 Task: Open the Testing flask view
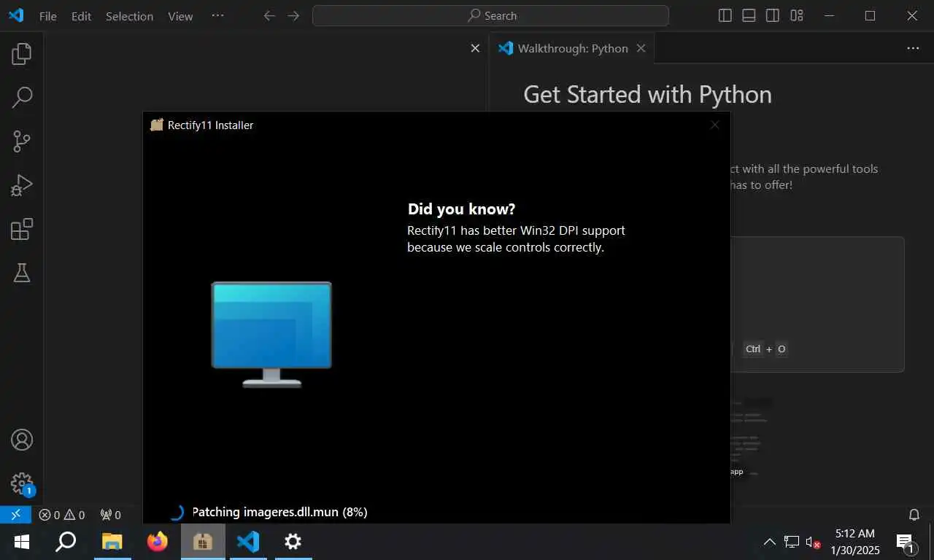pyautogui.click(x=22, y=273)
